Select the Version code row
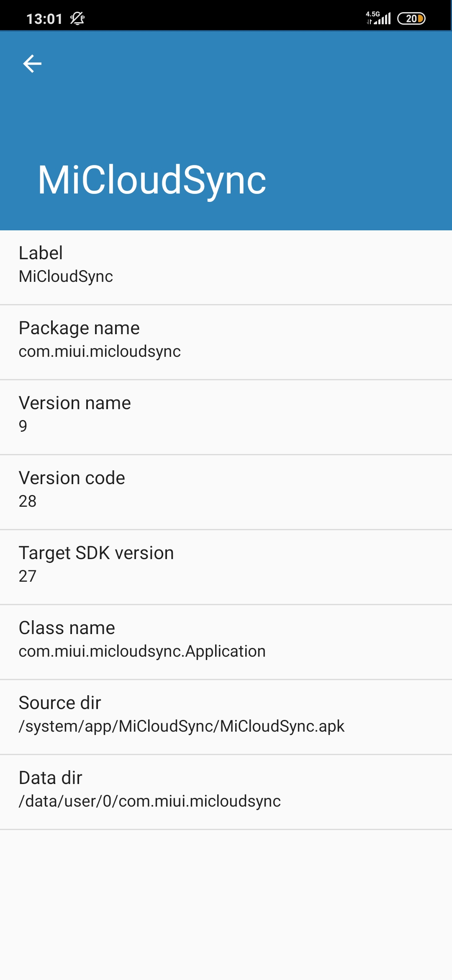 click(x=226, y=493)
